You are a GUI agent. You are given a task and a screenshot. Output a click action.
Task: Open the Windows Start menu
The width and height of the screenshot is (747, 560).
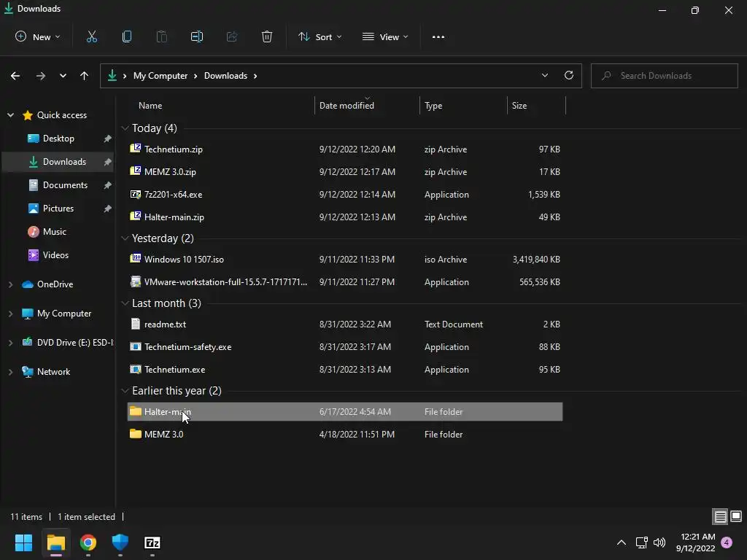[x=23, y=542]
